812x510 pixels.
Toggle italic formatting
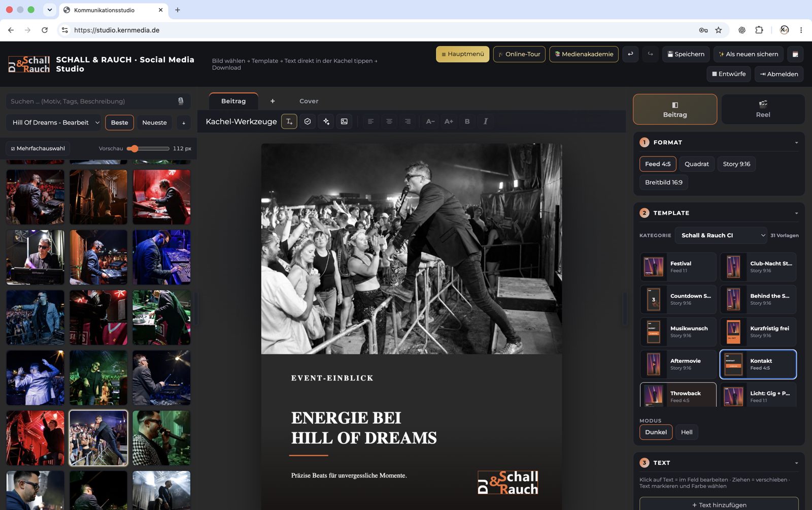point(486,121)
